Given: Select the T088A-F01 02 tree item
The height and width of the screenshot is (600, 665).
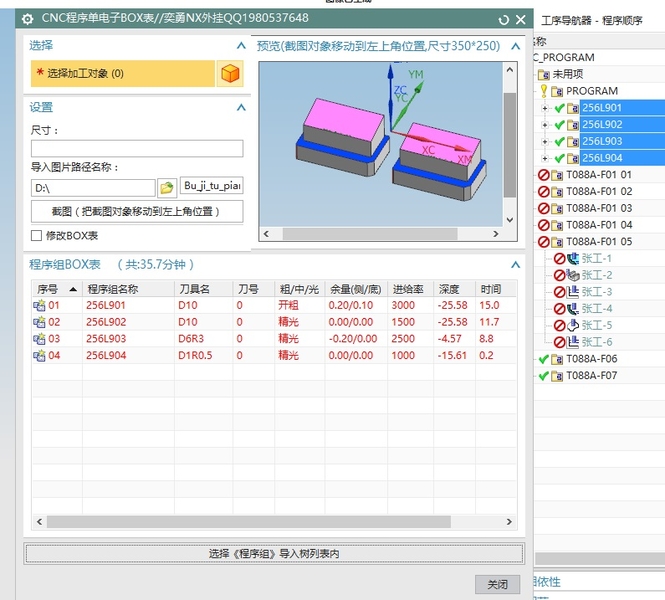Looking at the screenshot, I should tap(599, 192).
